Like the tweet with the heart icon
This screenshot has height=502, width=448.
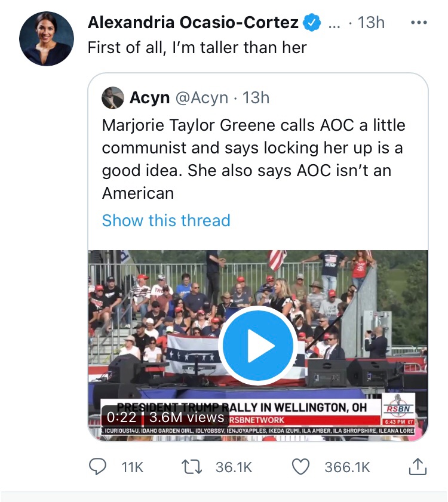click(x=302, y=467)
